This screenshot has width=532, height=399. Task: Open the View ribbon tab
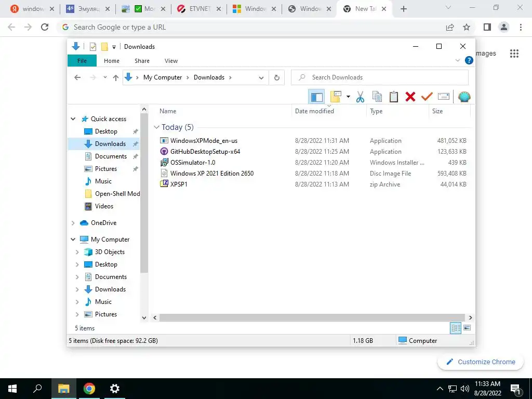(x=171, y=61)
